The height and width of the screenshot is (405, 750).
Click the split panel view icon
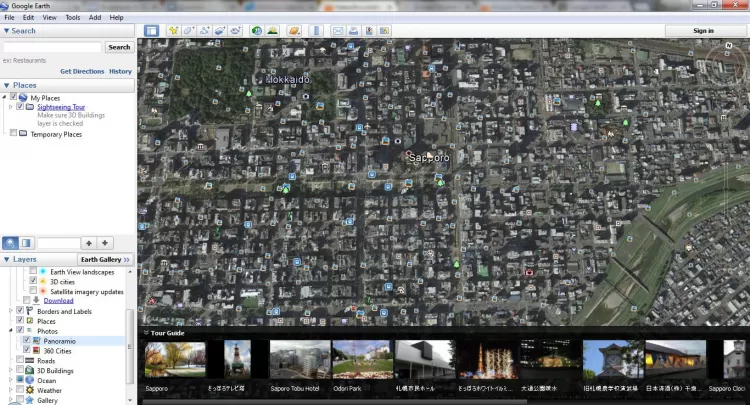(26, 243)
